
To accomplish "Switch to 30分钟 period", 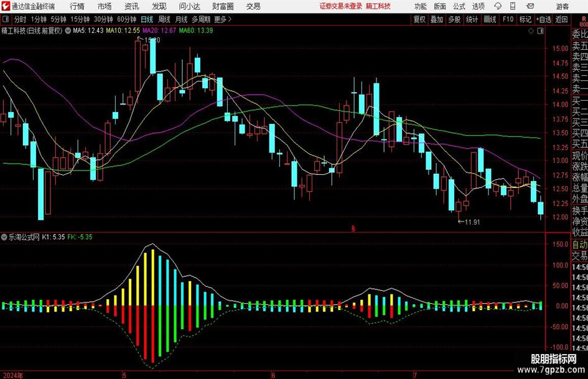I will (x=103, y=19).
